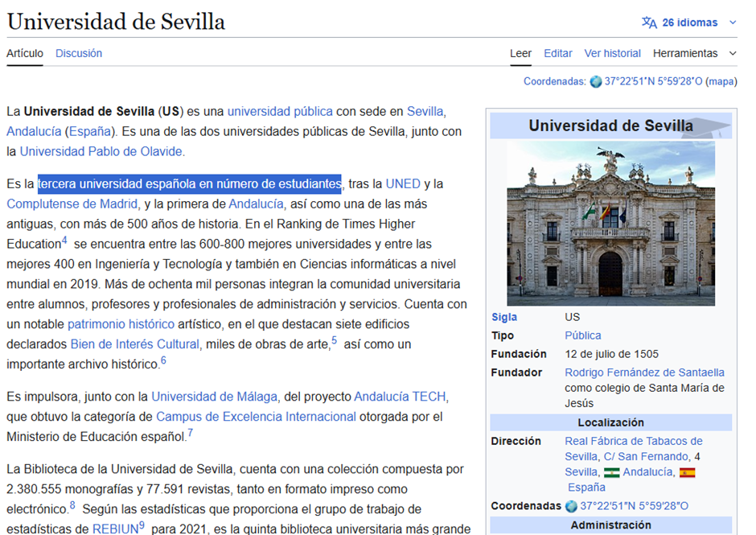Open the mapa link beside coordinates
This screenshot has width=756, height=535.
(x=721, y=81)
